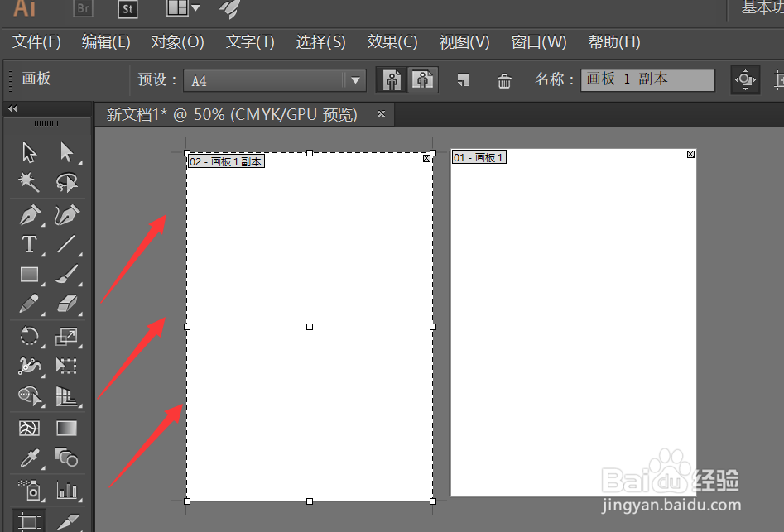Viewport: 784px width, 532px height.
Task: Open the 对象(O) menu
Action: pos(177,42)
